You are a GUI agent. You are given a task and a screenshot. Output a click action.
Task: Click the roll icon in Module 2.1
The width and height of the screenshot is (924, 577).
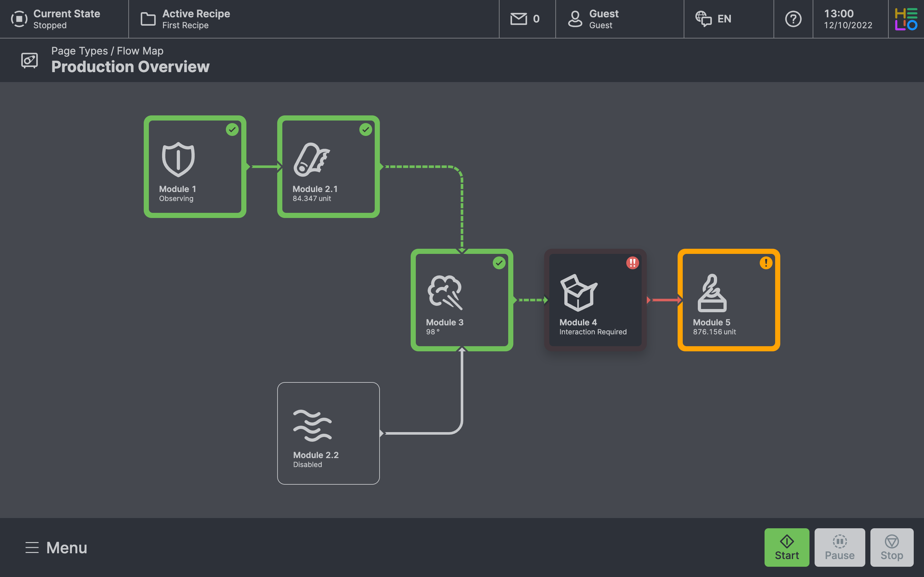tap(311, 160)
